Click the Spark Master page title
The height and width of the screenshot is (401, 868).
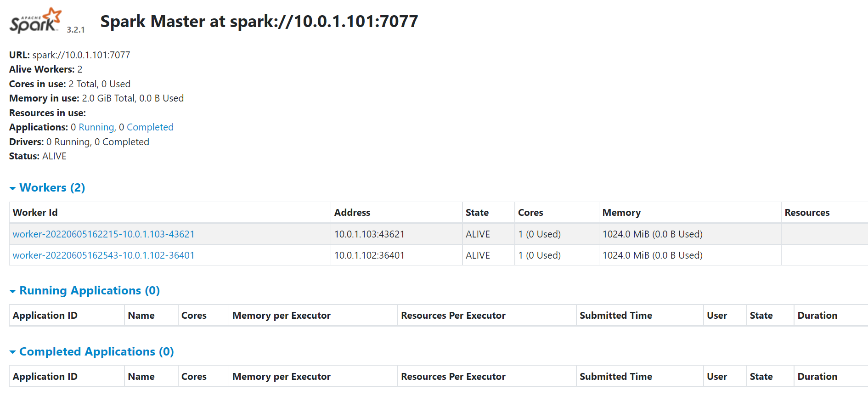[259, 22]
